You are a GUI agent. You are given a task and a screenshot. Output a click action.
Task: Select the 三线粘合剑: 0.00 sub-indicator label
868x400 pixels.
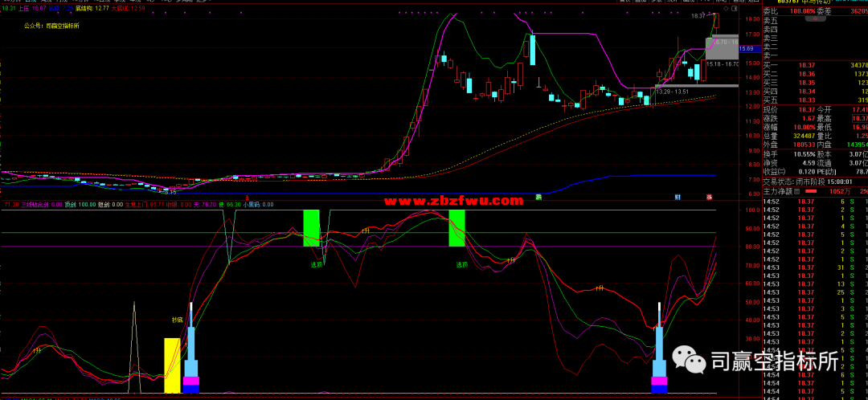[x=42, y=204]
